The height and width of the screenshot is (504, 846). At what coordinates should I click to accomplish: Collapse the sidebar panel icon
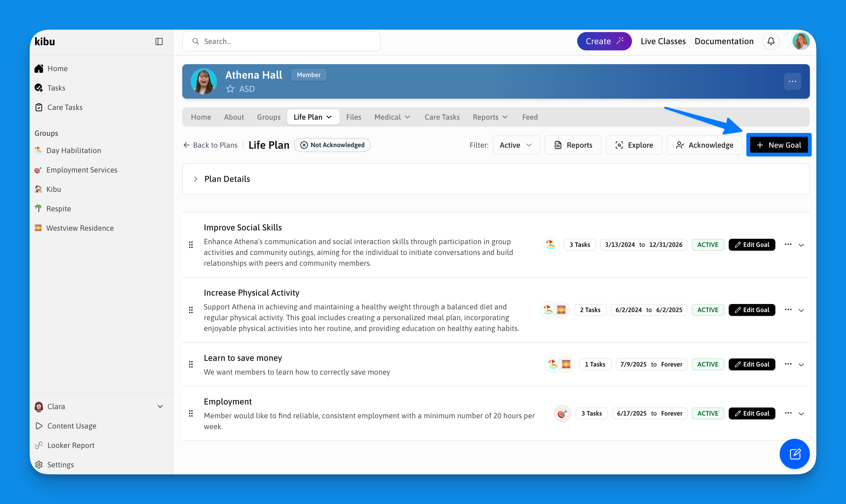159,42
